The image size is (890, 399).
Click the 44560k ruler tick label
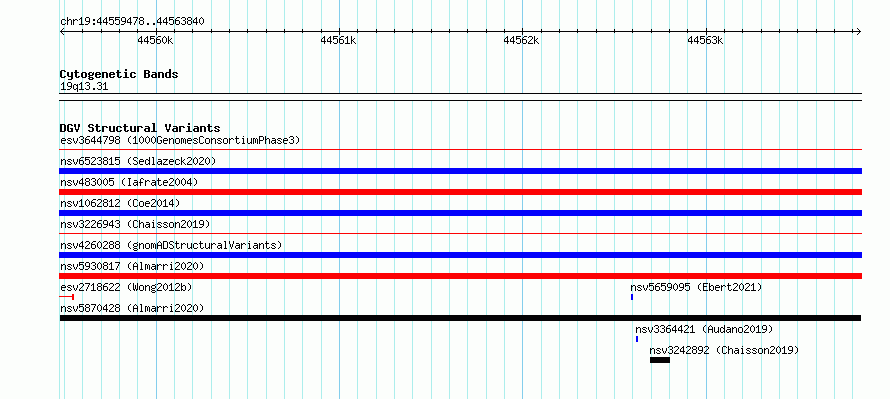[155, 40]
